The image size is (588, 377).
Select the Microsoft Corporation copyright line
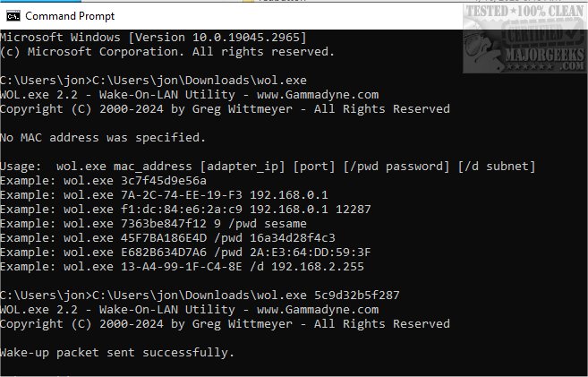click(x=170, y=50)
